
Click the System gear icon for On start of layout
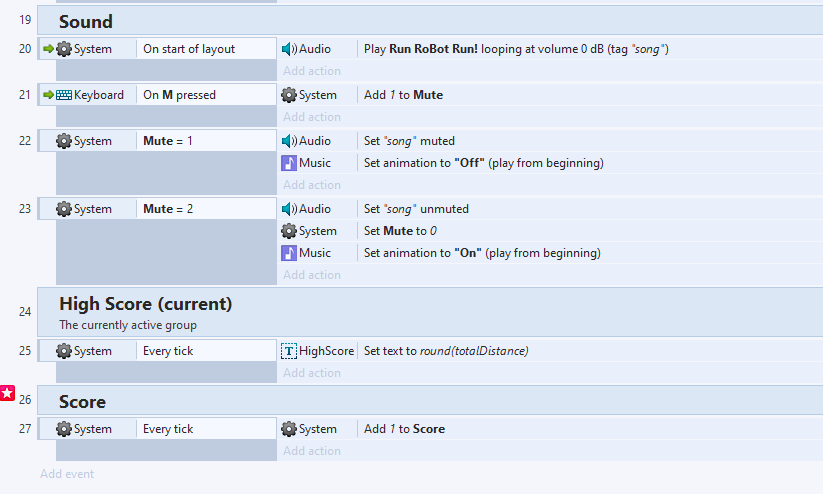point(64,49)
